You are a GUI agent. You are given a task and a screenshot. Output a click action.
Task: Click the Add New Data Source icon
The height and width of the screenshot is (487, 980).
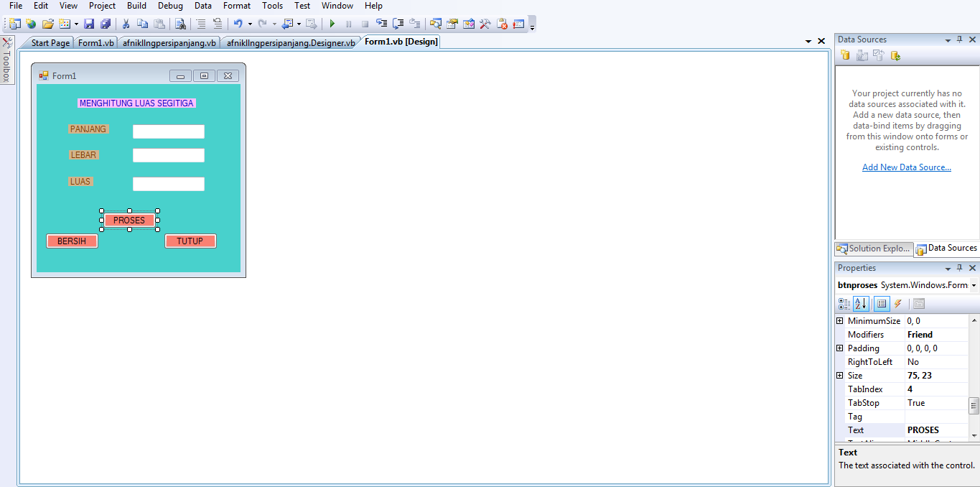coord(845,55)
